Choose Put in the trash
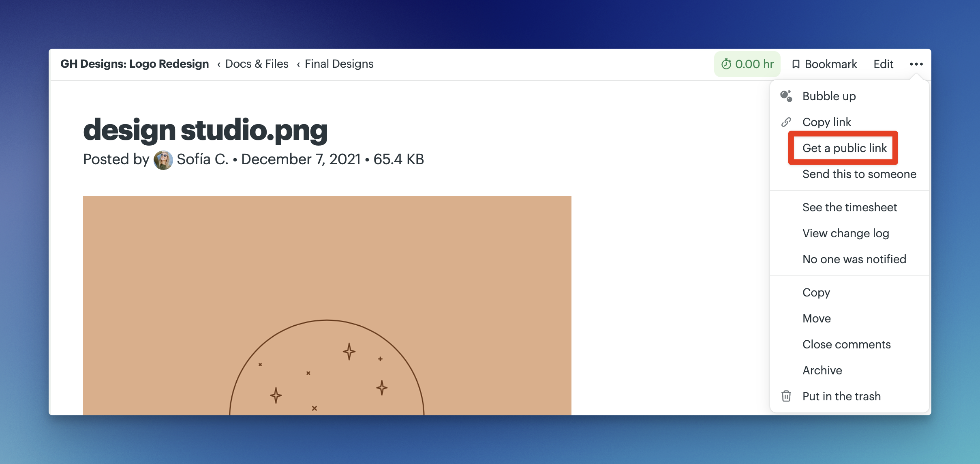Viewport: 980px width, 464px height. coord(849,396)
